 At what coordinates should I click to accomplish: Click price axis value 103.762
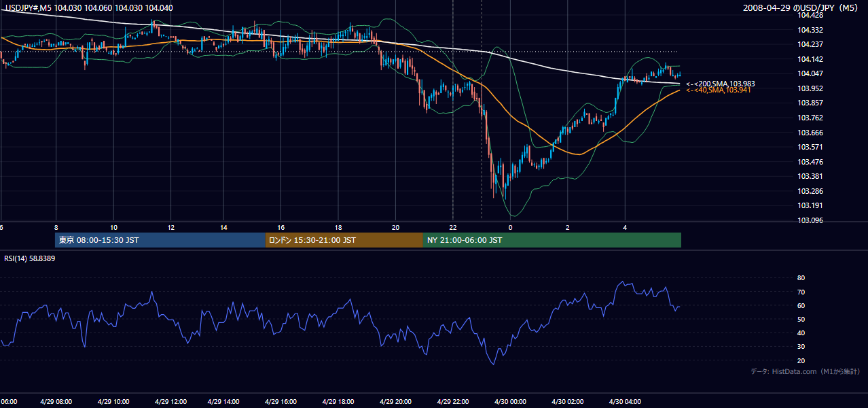(x=810, y=118)
